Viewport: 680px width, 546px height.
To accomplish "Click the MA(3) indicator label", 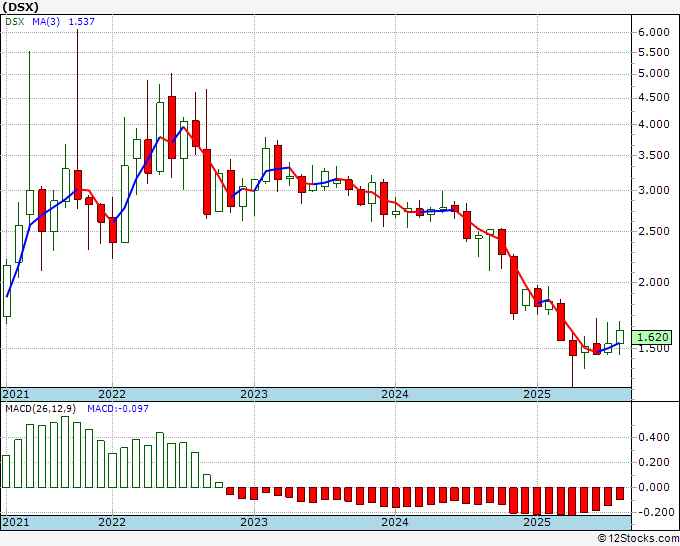I will click(x=46, y=21).
